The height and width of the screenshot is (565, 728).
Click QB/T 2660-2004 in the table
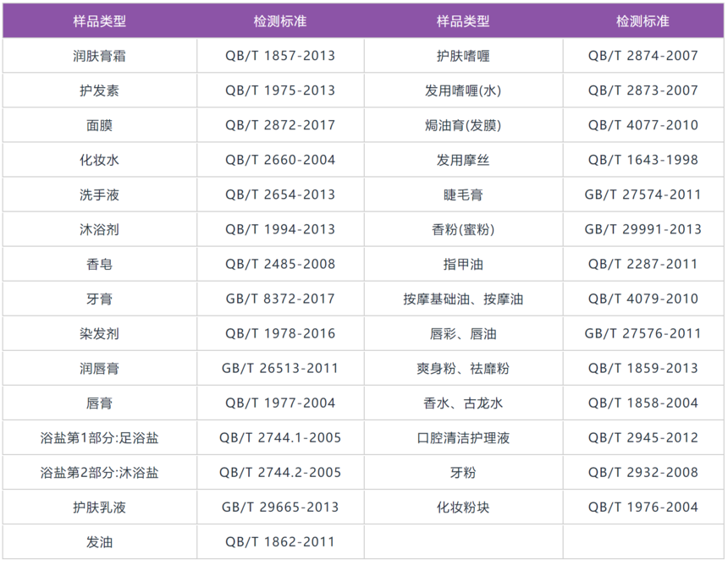(280, 160)
